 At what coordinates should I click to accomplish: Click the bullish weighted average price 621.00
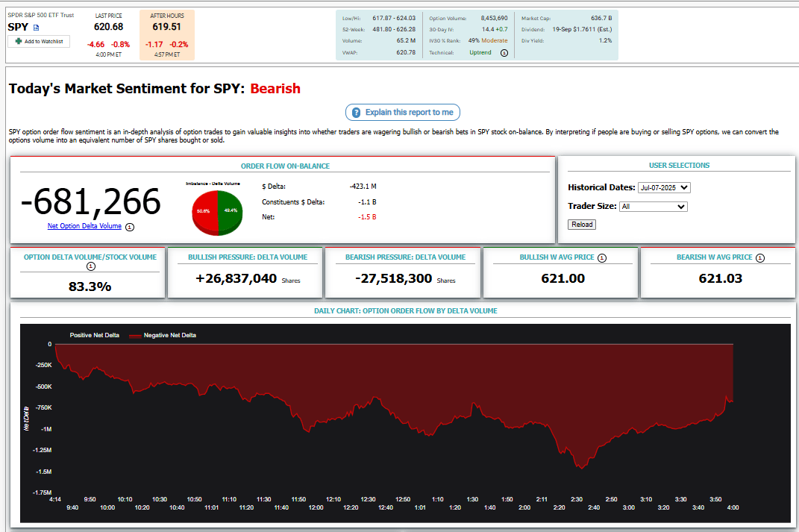(x=563, y=278)
